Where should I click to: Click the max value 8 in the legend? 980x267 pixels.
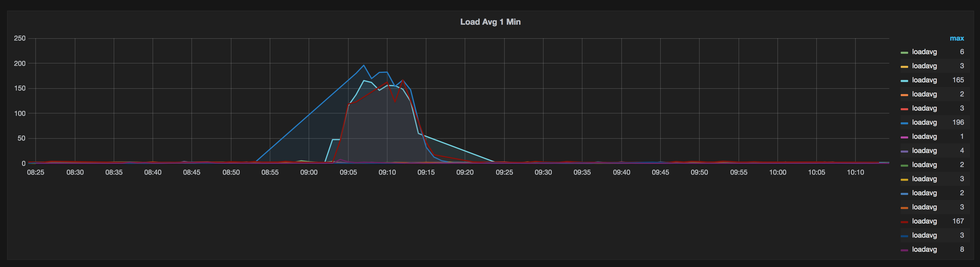point(962,250)
